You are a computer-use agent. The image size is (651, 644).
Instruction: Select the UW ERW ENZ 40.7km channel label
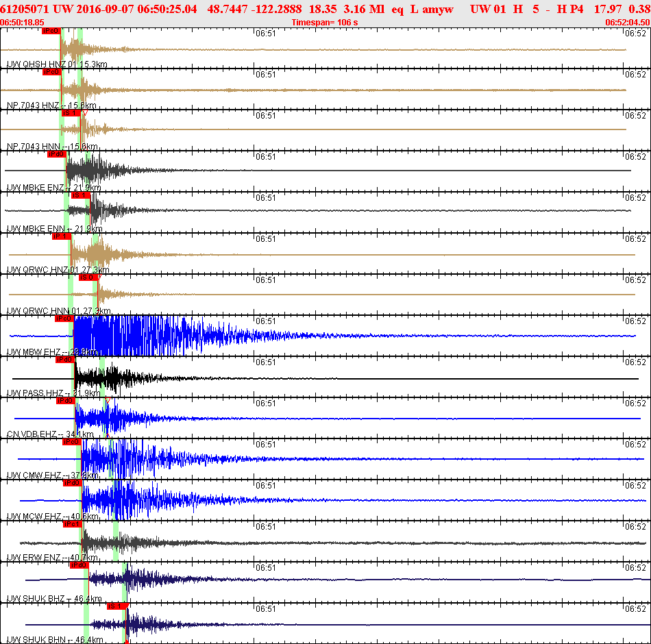(52, 558)
